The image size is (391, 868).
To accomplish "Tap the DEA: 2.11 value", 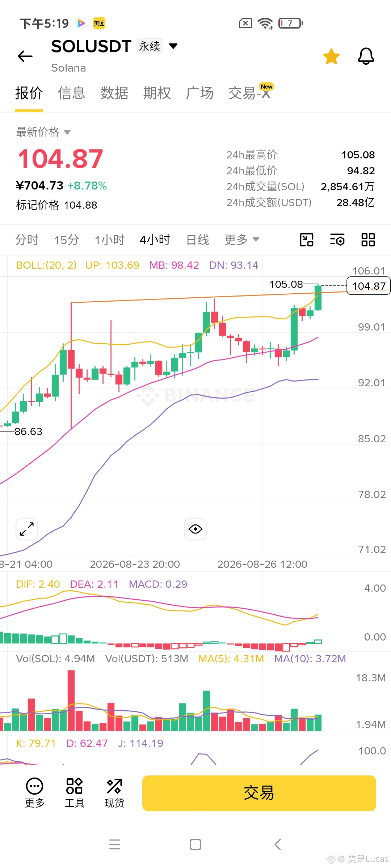I will tap(94, 584).
